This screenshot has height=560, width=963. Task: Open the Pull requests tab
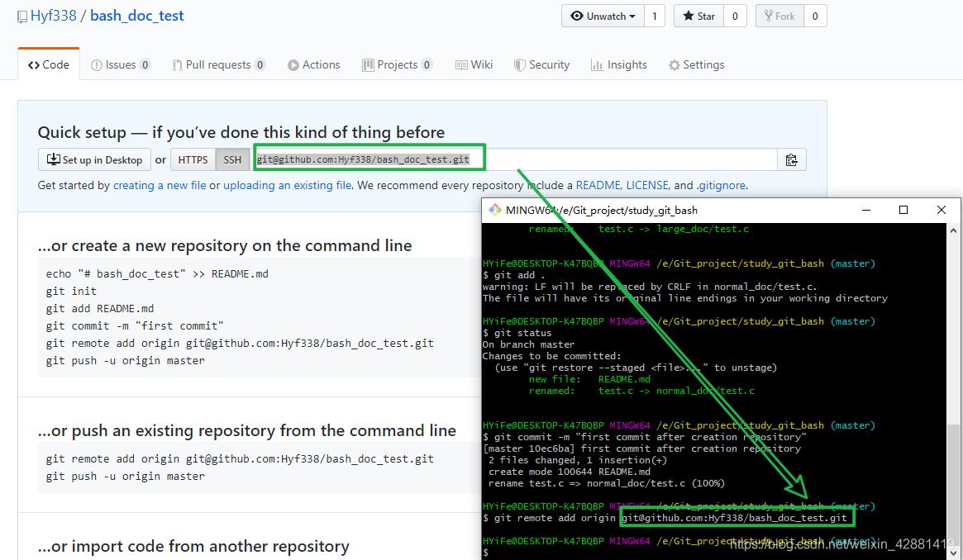219,64
